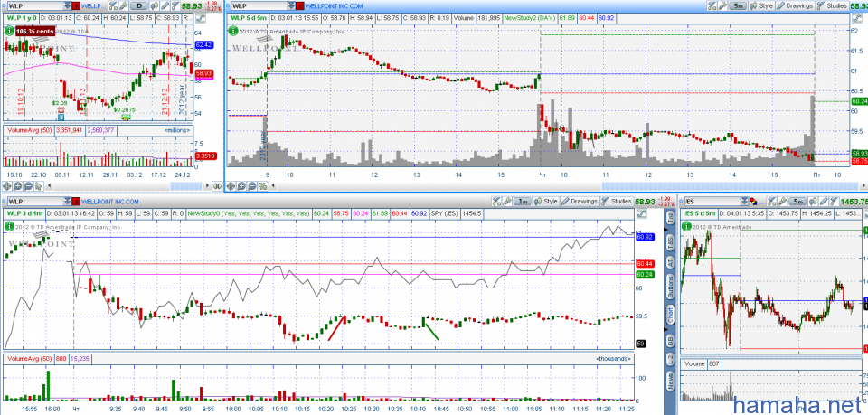This screenshot has height=415, width=868.
Task: Click the zoom-in magnifier below the daily chart
Action: (x=18, y=186)
